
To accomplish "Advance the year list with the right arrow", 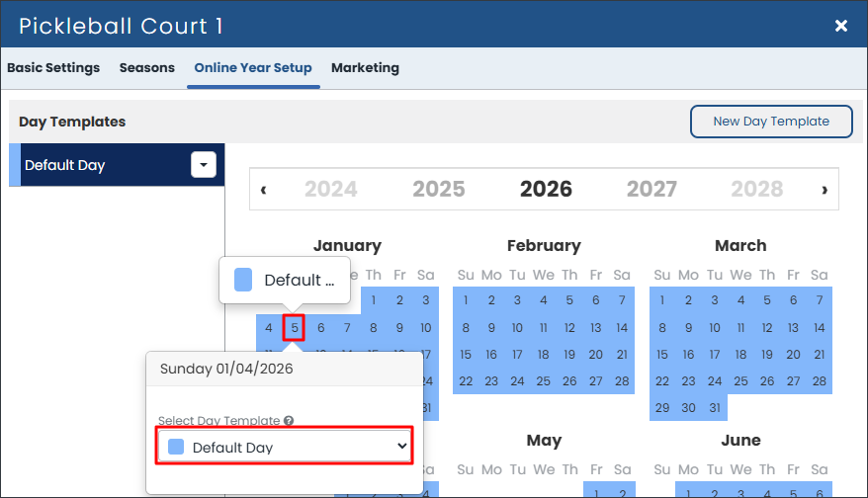I will click(825, 190).
